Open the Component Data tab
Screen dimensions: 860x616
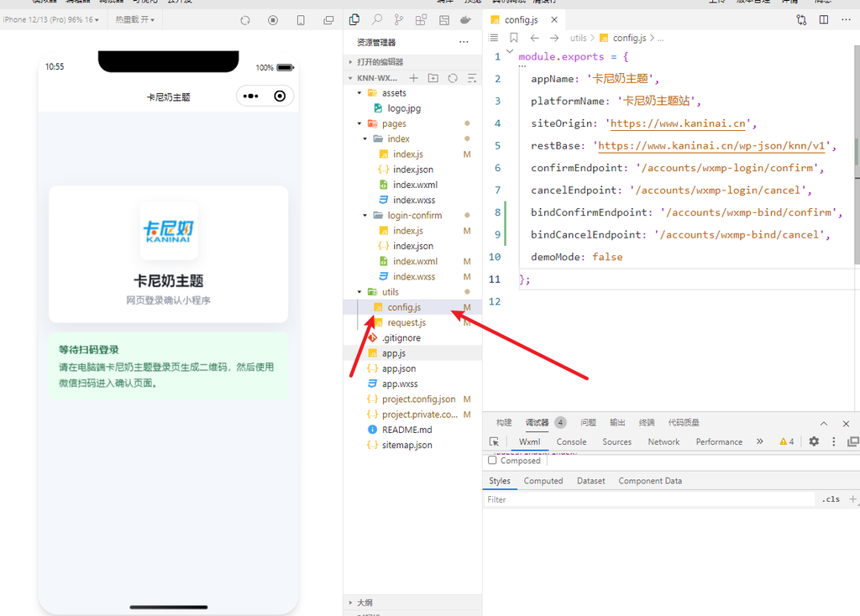click(650, 481)
